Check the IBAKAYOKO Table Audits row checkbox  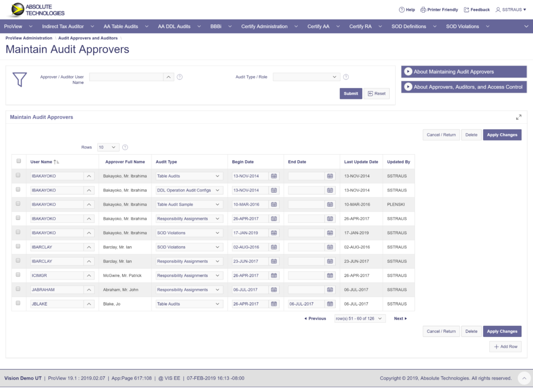coord(18,175)
